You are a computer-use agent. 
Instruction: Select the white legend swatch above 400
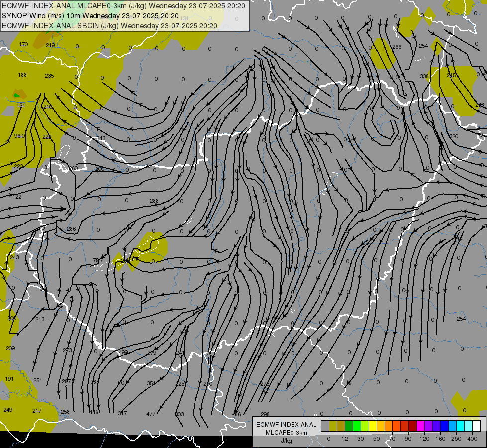coord(476,426)
